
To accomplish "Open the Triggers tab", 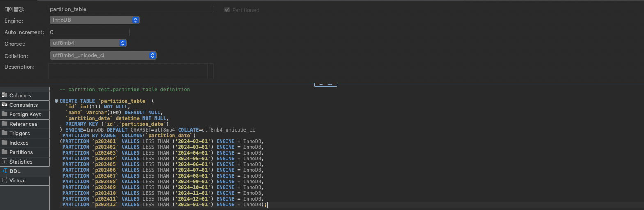I will pyautogui.click(x=25, y=133).
